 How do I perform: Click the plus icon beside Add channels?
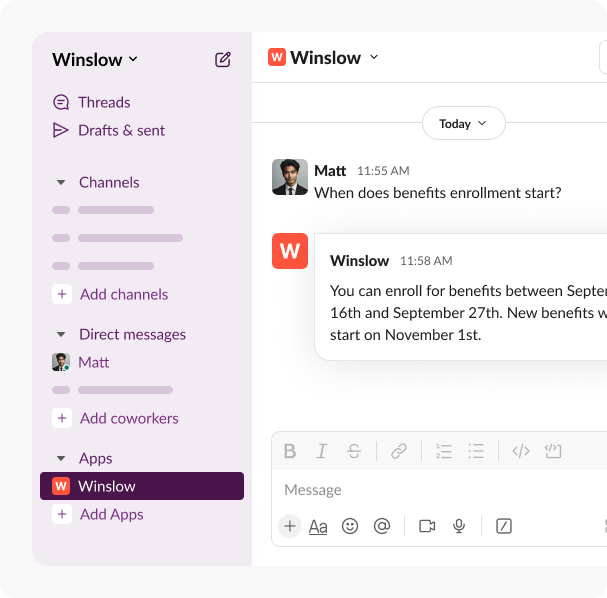(62, 294)
